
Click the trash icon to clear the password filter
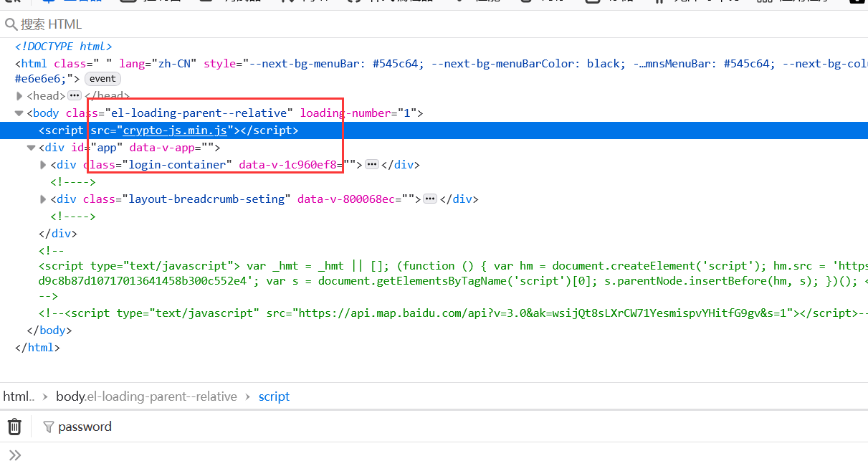tap(14, 427)
